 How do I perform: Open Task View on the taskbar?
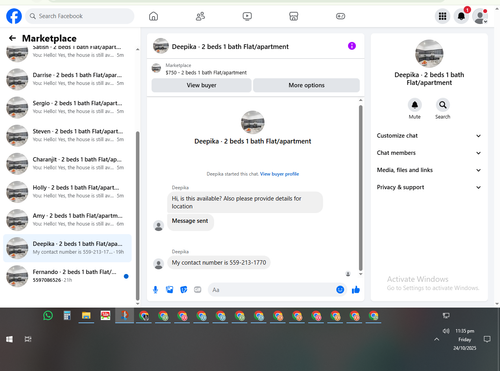[28, 339]
